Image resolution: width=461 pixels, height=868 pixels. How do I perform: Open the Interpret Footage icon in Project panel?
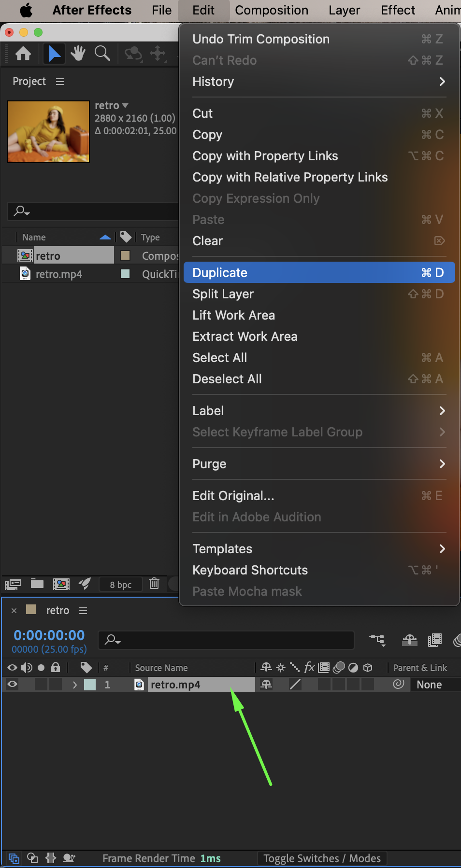pos(13,584)
